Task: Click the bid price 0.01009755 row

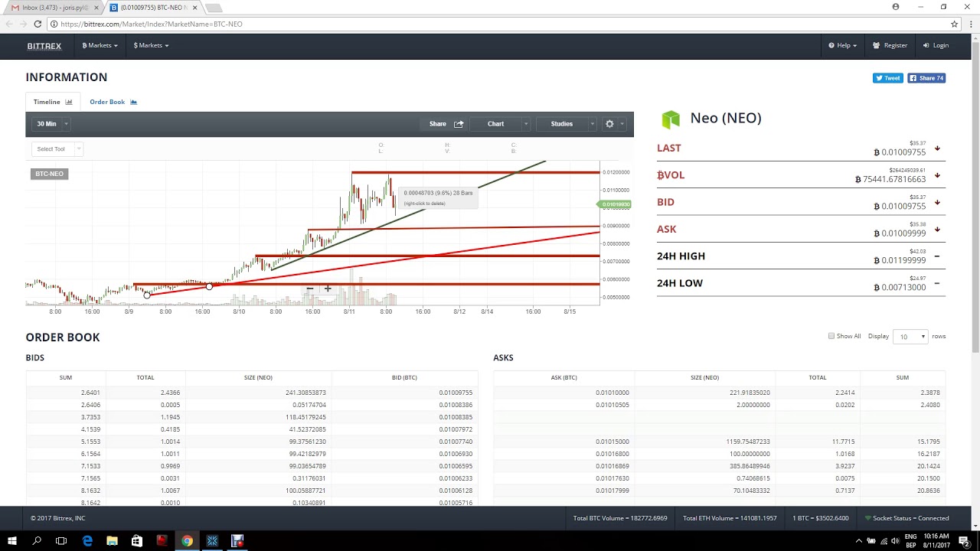Action: pyautogui.click(x=253, y=393)
